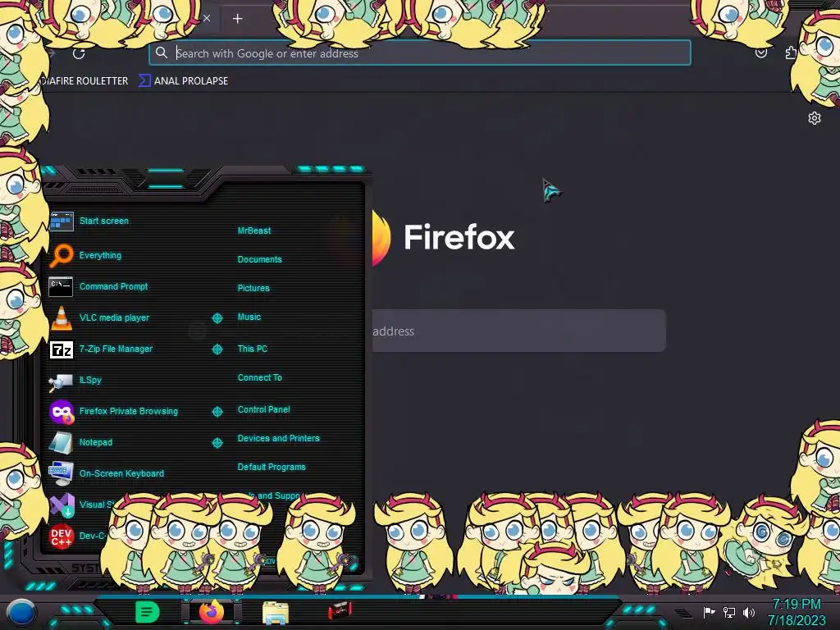This screenshot has width=840, height=630.
Task: Expand 7-Zip File Manager jump list
Action: 217,349
